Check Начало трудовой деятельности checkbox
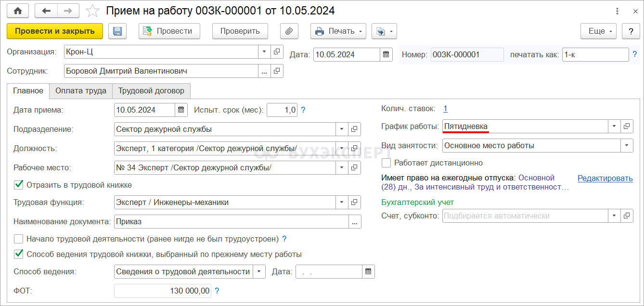 [x=19, y=239]
